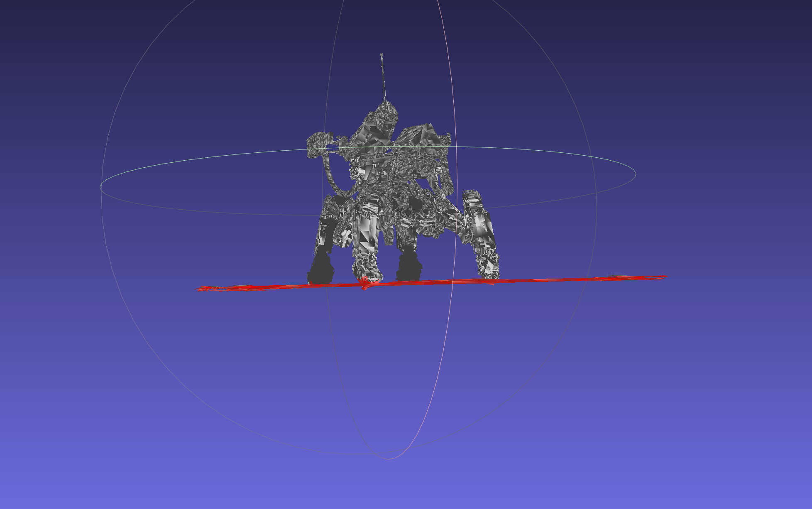812x509 pixels.
Task: Click the thin antenna atop the model
Action: click(383, 77)
